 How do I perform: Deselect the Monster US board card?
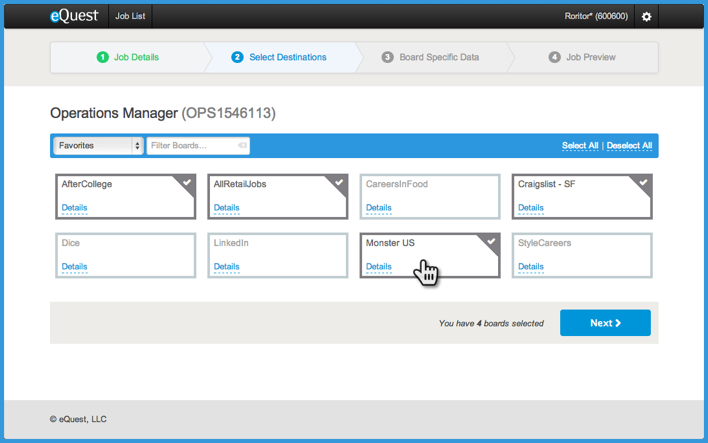click(430, 255)
